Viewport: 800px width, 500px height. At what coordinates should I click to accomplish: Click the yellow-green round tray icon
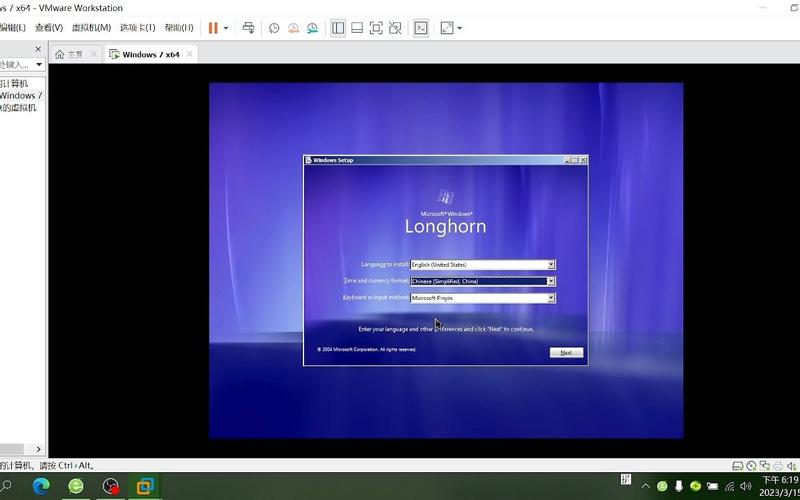click(x=695, y=486)
